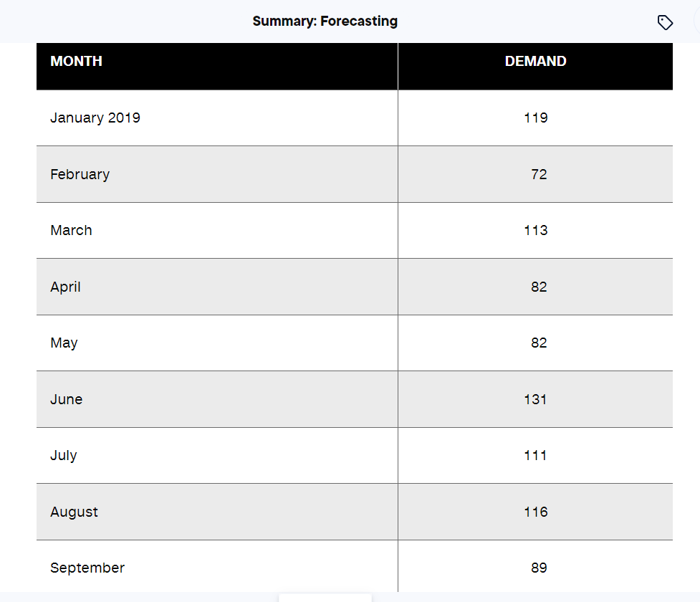Viewport: 700px width, 602px height.
Task: Click demand value 131 for June
Action: [x=535, y=399]
